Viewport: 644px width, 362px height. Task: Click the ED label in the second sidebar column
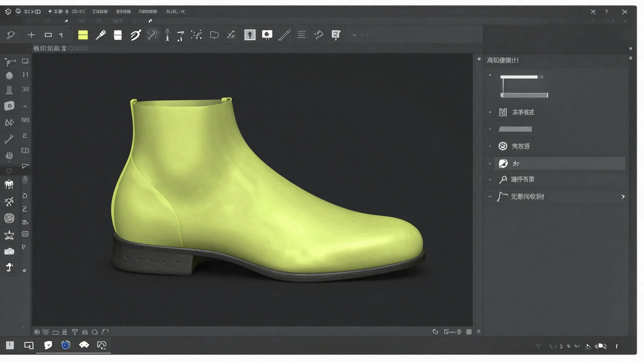[x=25, y=151]
